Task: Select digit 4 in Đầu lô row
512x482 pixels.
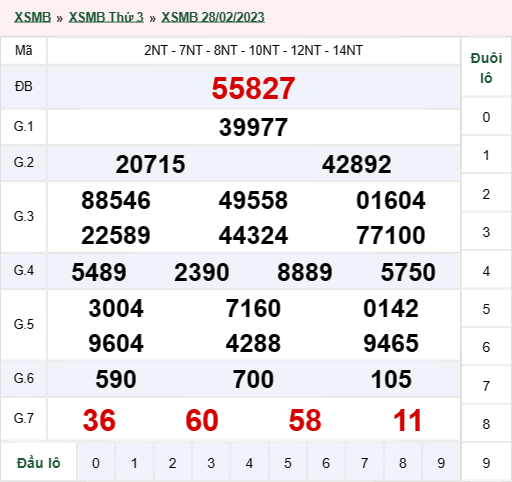Action: coord(249,463)
